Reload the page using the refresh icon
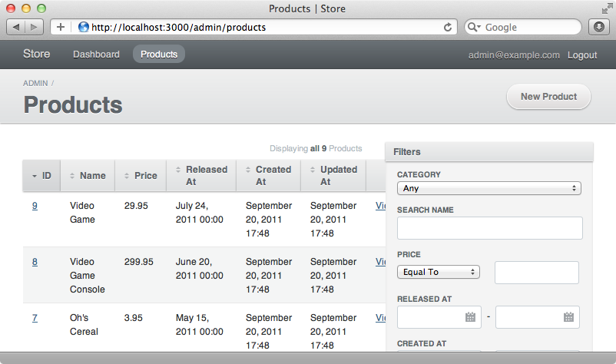Image resolution: width=616 pixels, height=364 pixels. point(448,27)
